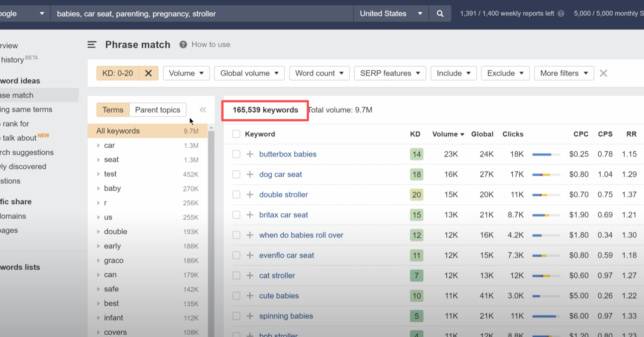The height and width of the screenshot is (337, 644).
Task: Add spinning babies with plus icon
Action: pos(250,316)
